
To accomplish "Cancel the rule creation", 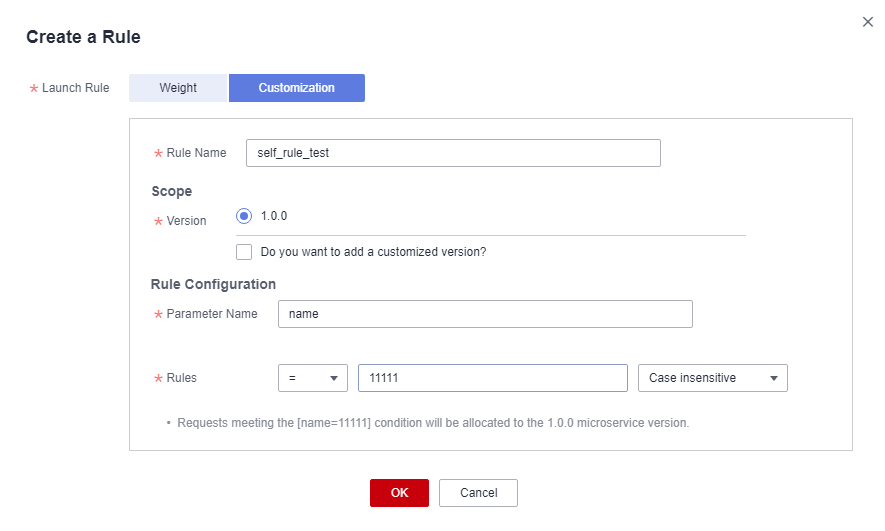I will click(x=478, y=493).
